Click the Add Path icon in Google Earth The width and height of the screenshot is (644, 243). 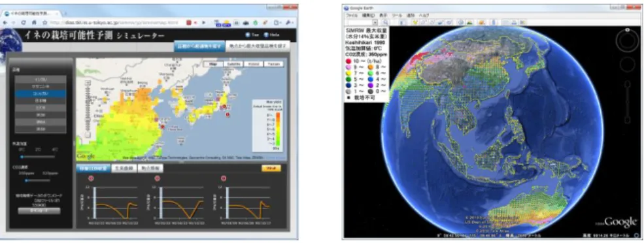tap(432, 23)
